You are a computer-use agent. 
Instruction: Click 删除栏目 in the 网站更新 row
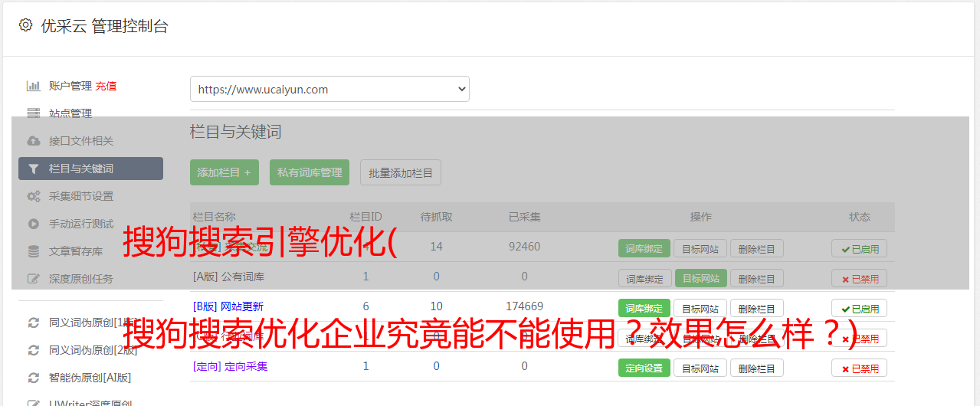pyautogui.click(x=756, y=308)
